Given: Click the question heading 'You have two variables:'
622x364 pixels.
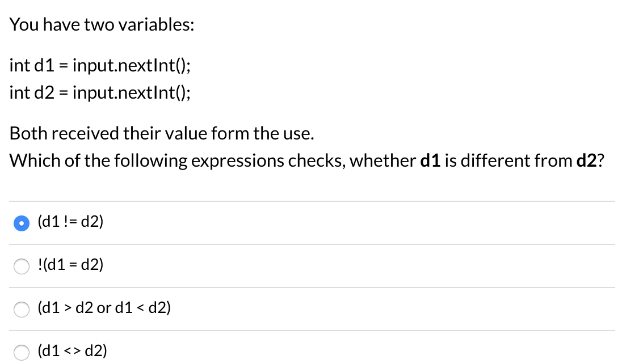Looking at the screenshot, I should 102,24.
